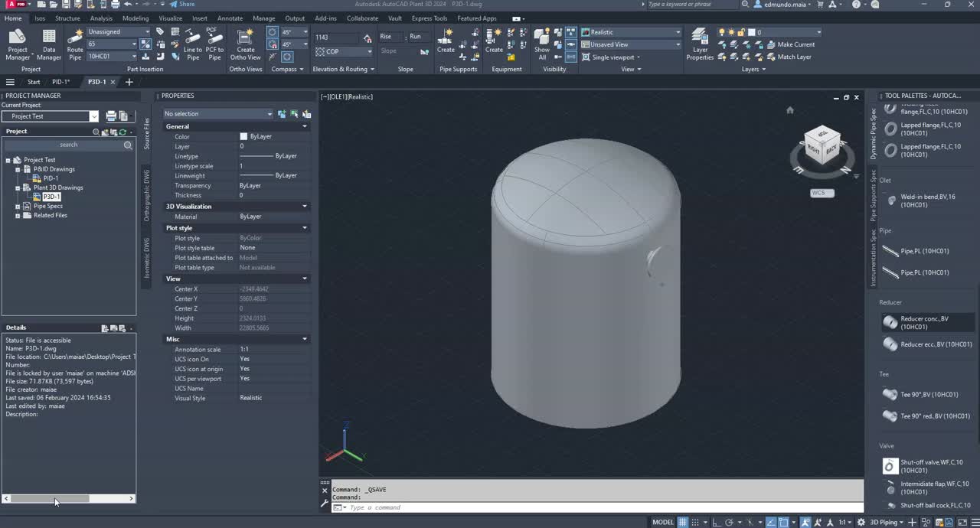Screen dimensions: 980x528
Task: Switch to the PID-1 drawing tab
Action: (x=60, y=82)
